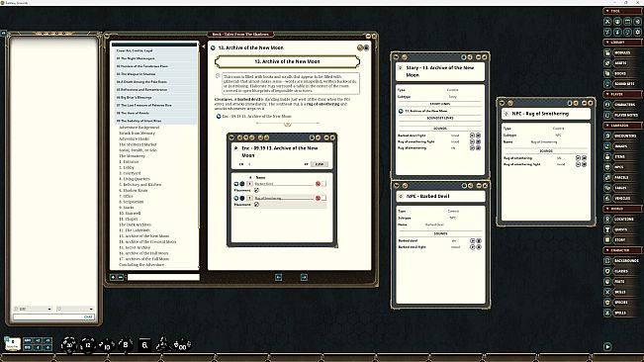Pick the d20 die

coord(68,345)
